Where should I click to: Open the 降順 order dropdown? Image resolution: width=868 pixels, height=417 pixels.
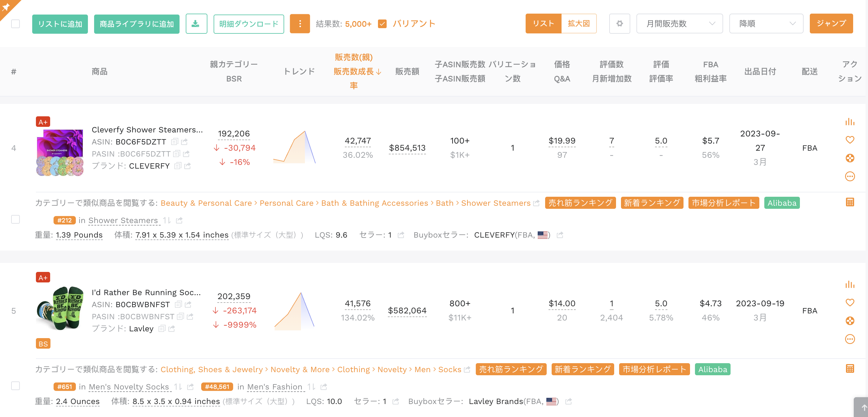pos(766,24)
